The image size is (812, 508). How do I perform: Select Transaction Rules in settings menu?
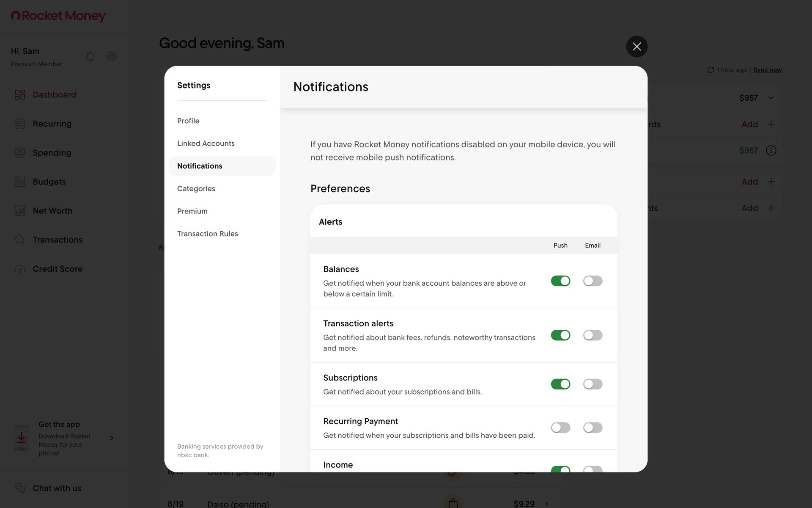208,234
